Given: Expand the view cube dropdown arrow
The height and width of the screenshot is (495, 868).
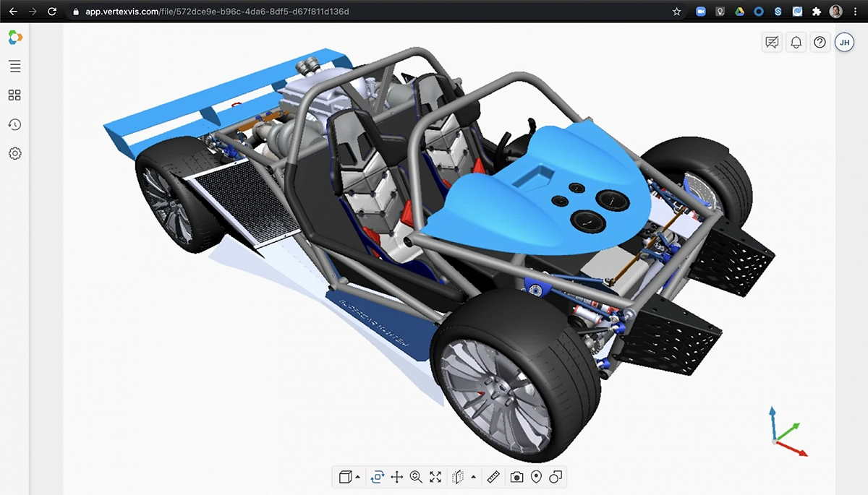Looking at the screenshot, I should click(x=357, y=477).
